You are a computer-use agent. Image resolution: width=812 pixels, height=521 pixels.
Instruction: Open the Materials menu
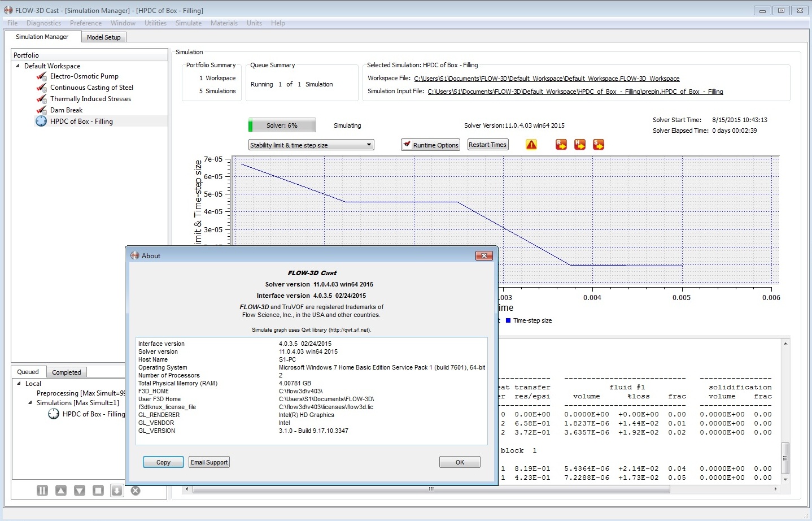(x=224, y=23)
